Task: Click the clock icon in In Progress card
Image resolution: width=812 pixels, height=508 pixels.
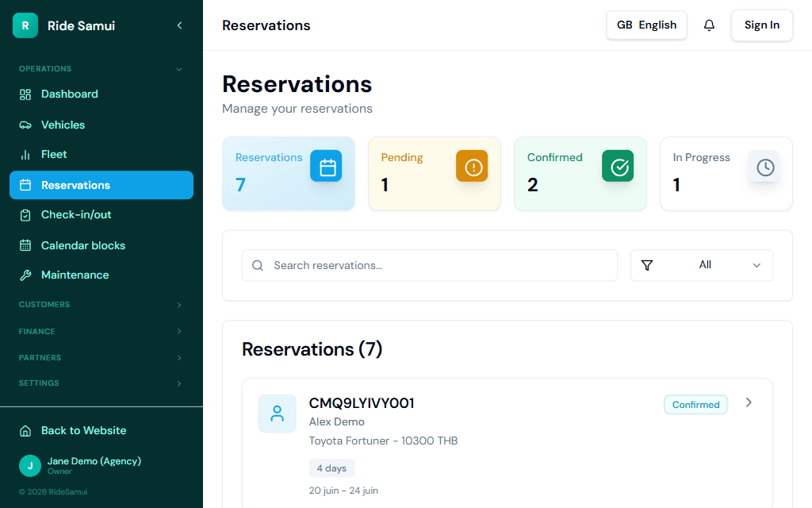Action: (x=764, y=167)
